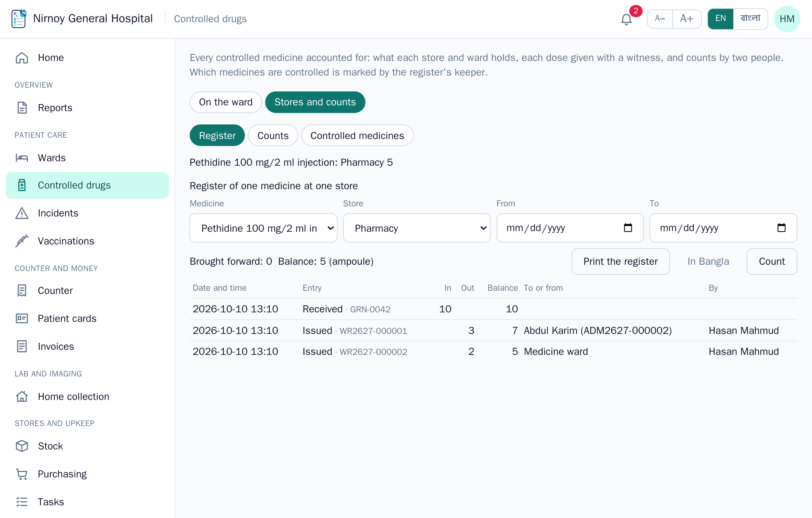
Task: Click the Count button
Action: pyautogui.click(x=772, y=262)
